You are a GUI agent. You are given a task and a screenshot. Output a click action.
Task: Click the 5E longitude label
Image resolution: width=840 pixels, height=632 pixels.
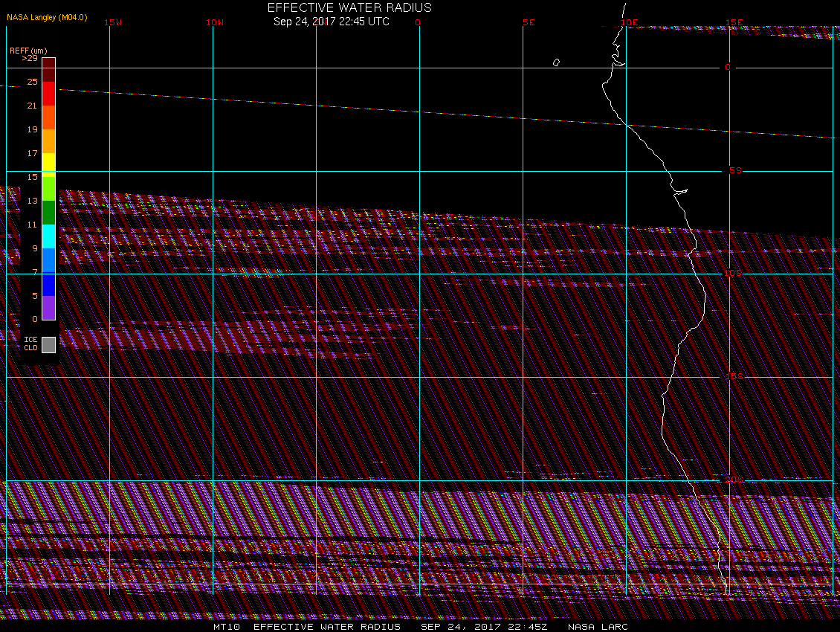(x=529, y=22)
